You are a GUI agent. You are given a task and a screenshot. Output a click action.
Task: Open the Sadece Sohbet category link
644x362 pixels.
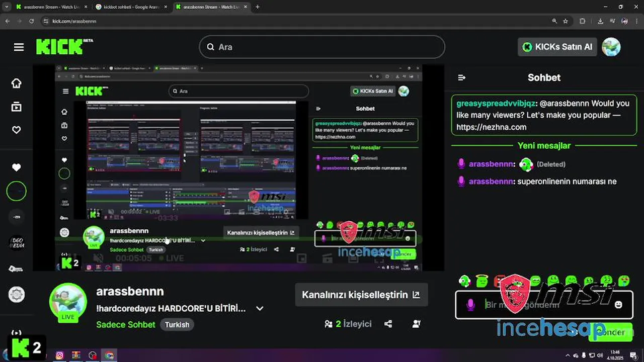point(126,324)
